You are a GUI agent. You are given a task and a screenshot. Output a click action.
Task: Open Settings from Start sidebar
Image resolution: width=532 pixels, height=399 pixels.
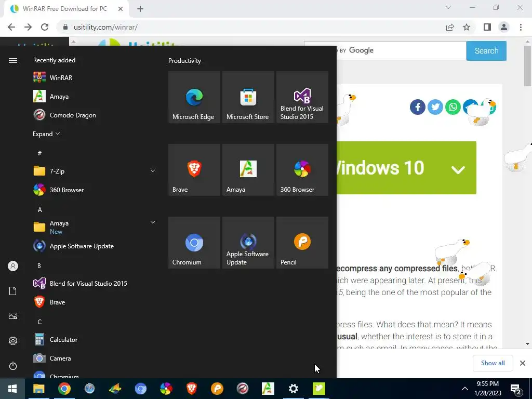click(13, 341)
